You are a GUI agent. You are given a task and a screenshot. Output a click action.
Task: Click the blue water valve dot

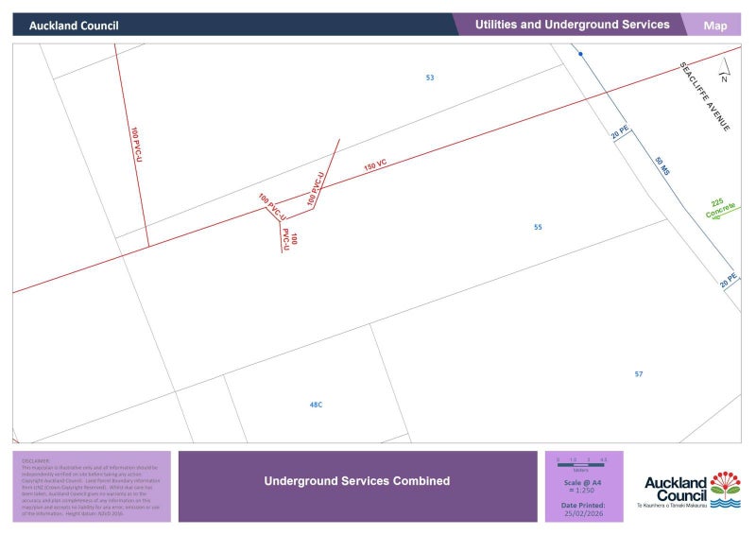pos(580,54)
